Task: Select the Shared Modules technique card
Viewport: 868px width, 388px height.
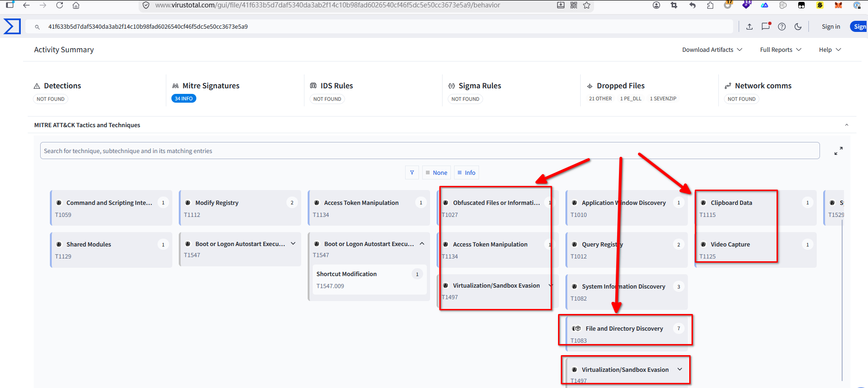Action: [111, 250]
